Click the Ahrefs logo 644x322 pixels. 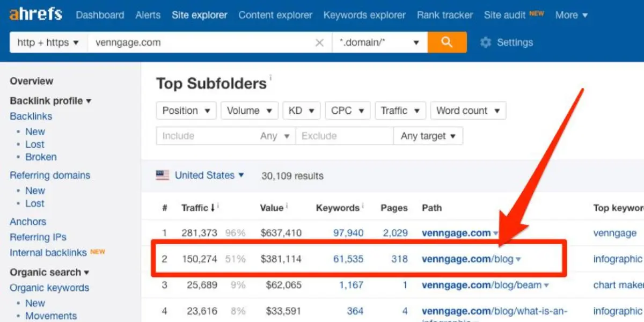click(x=35, y=14)
